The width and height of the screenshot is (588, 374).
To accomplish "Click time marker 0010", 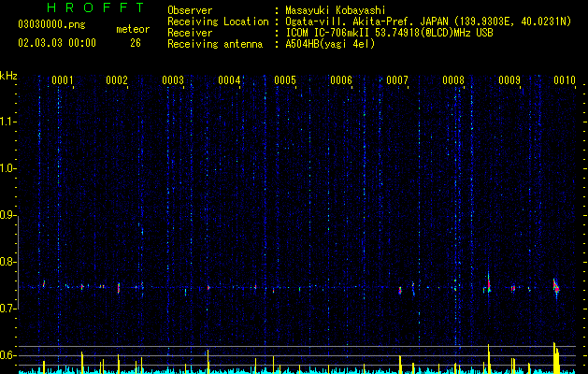I will click(565, 80).
